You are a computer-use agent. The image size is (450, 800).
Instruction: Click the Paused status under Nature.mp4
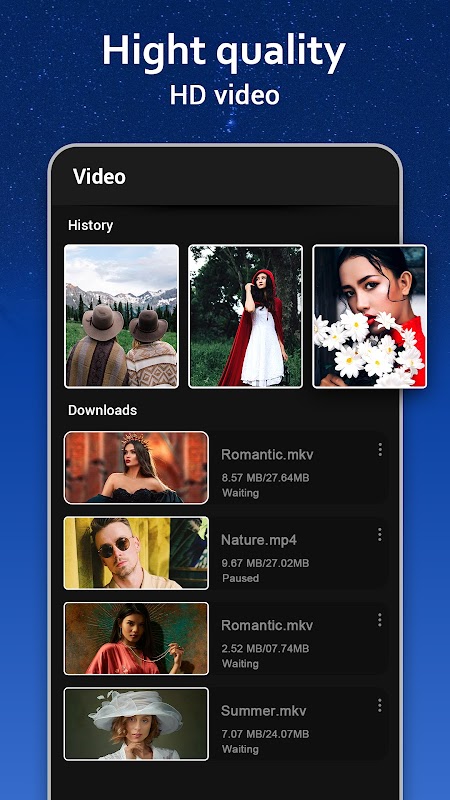[240, 578]
